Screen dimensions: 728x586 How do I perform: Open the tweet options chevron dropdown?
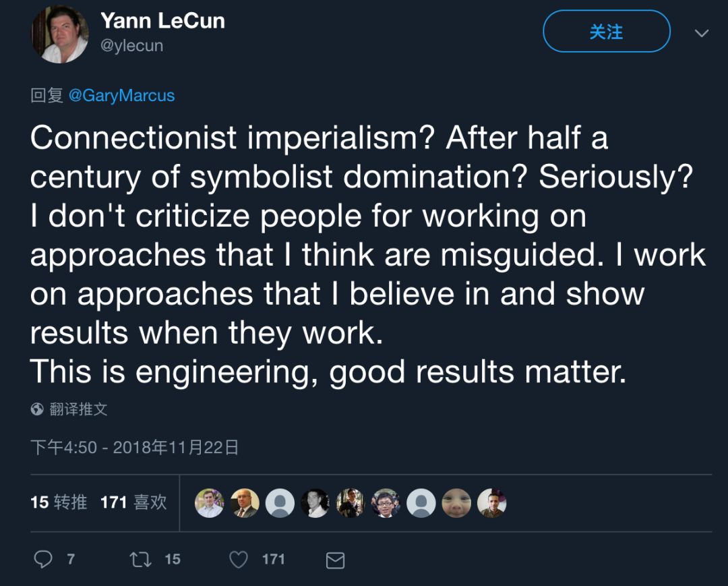pos(702,33)
